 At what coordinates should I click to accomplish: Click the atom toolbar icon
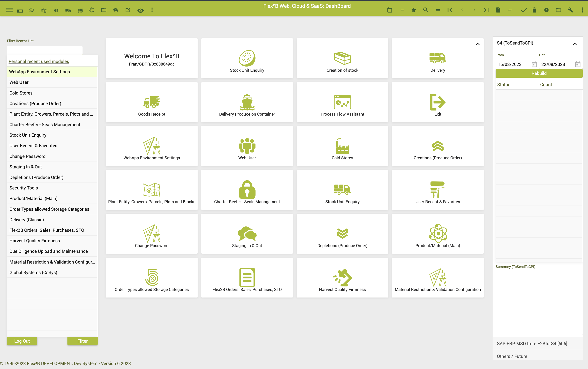tap(92, 10)
